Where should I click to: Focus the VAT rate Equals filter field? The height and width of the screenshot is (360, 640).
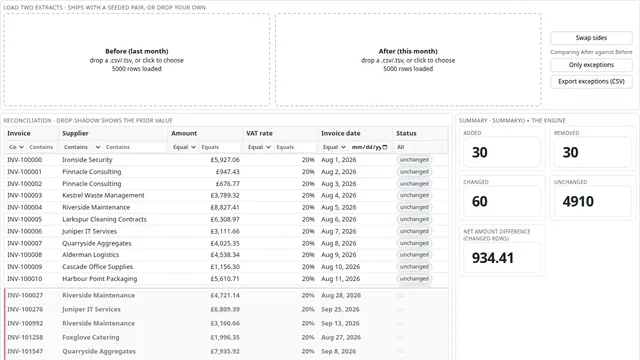295,147
